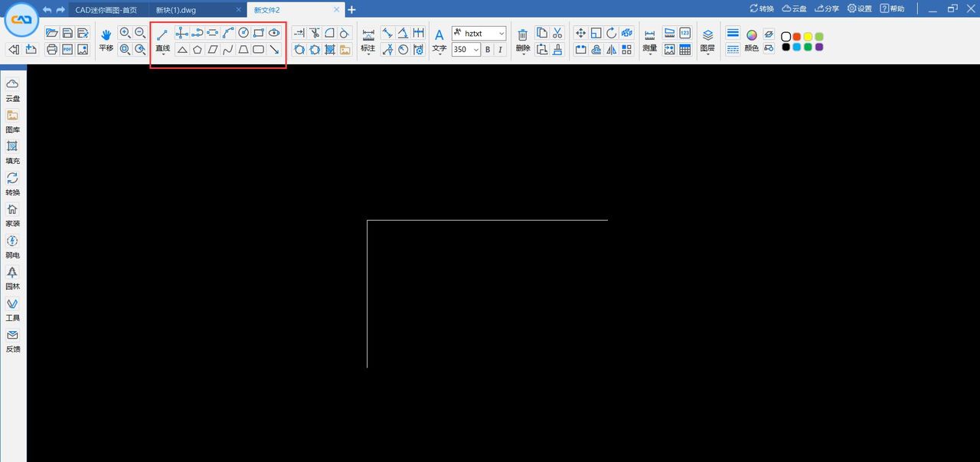Screen dimensions: 980x462
Task: Activate the Pan hand tool
Action: point(106,34)
